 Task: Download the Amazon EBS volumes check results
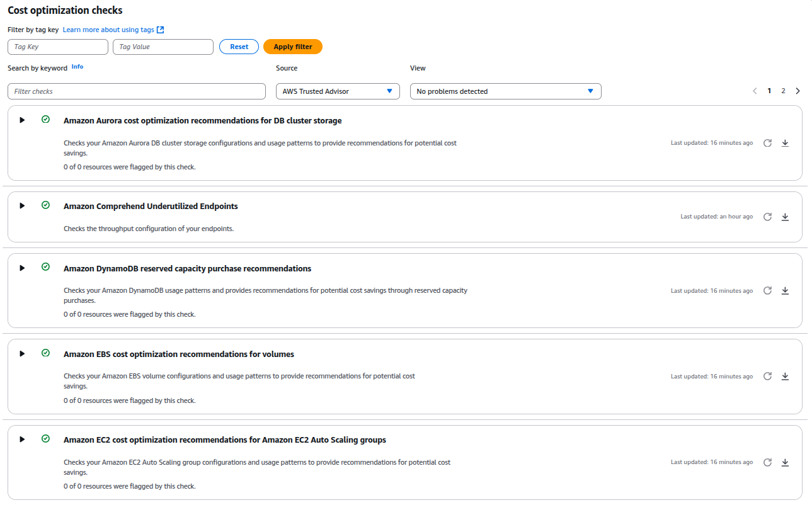785,377
